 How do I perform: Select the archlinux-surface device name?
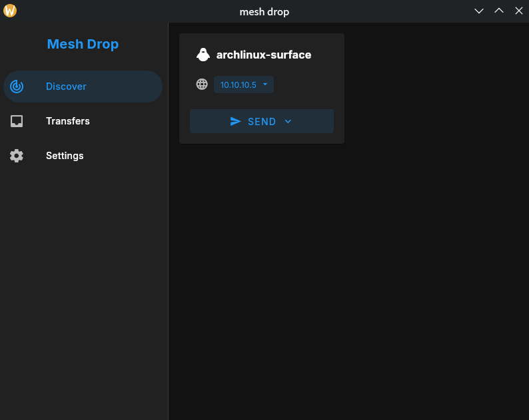pos(264,55)
